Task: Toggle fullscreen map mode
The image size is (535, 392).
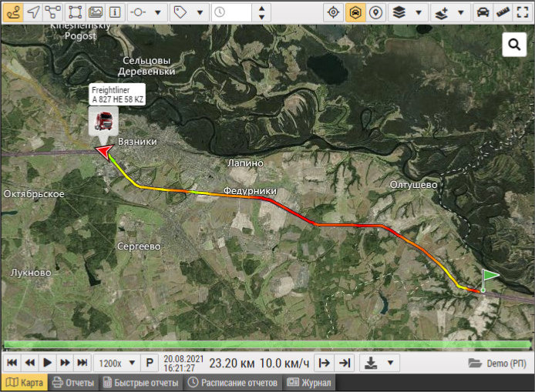Action: (523, 12)
